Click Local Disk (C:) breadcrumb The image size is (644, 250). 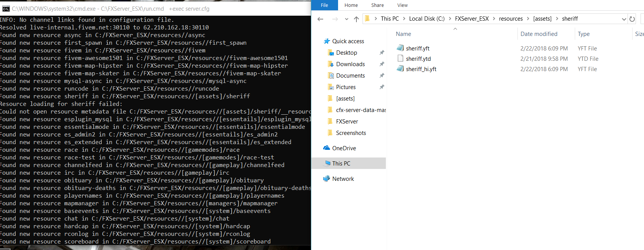[427, 19]
